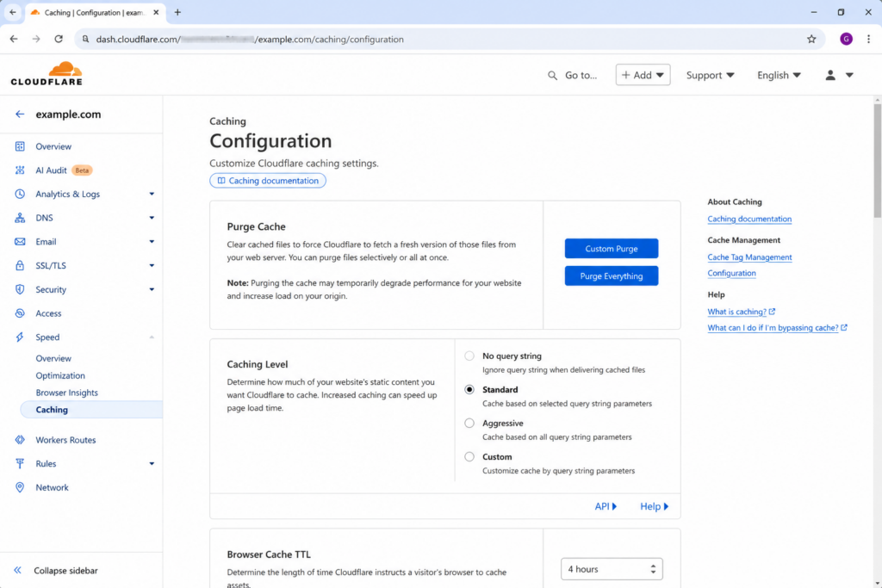The height and width of the screenshot is (588, 882).
Task: Open Browser Insights under Speed
Action: (x=67, y=393)
